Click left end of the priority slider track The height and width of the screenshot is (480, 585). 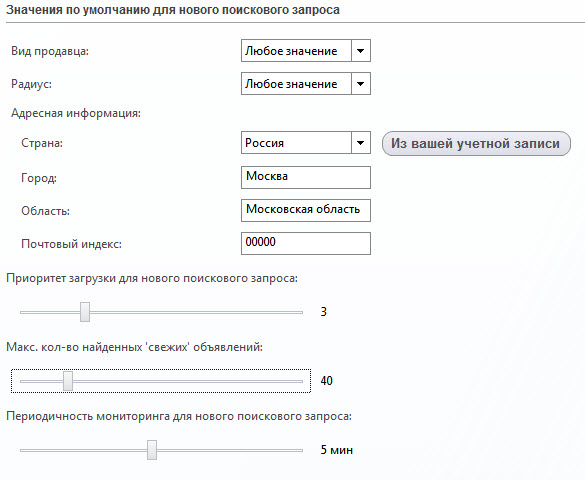point(23,312)
